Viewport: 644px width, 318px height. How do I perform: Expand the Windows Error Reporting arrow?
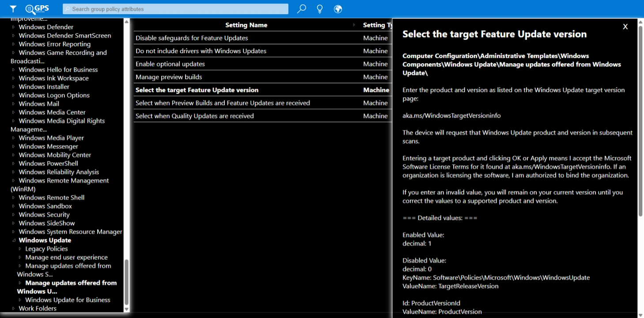tap(14, 44)
